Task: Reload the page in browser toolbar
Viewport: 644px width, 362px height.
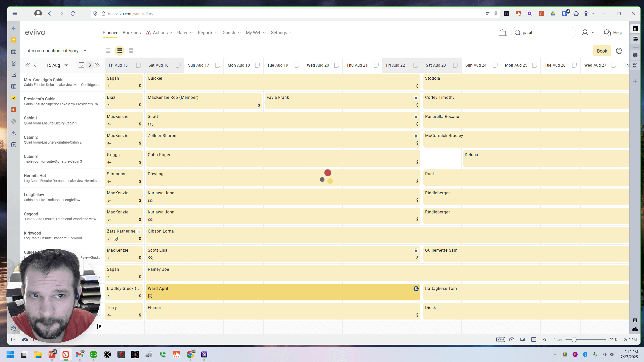Action: 73,14
